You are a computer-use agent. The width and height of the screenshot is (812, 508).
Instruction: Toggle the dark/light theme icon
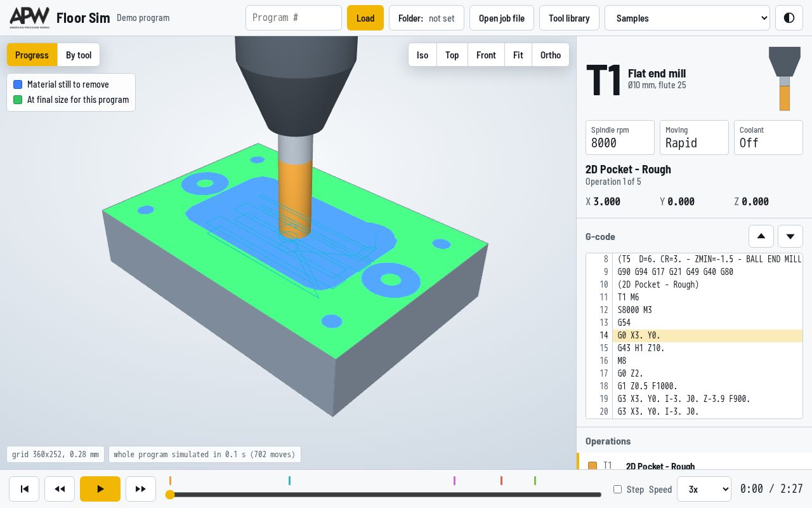(789, 18)
